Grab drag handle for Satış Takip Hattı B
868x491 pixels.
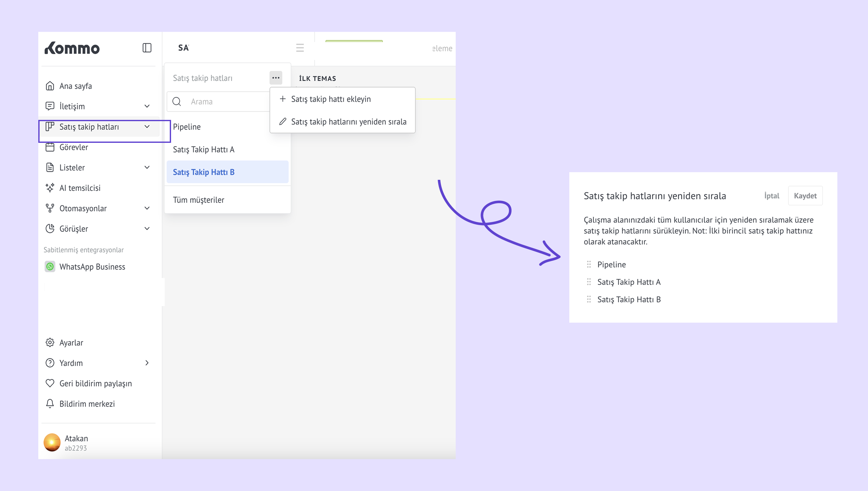pyautogui.click(x=589, y=299)
